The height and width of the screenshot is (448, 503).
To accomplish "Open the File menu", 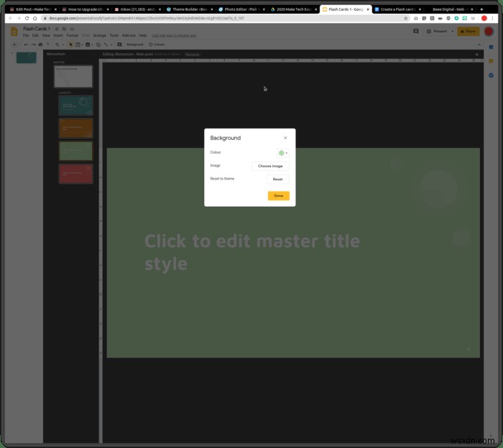I will (x=26, y=36).
